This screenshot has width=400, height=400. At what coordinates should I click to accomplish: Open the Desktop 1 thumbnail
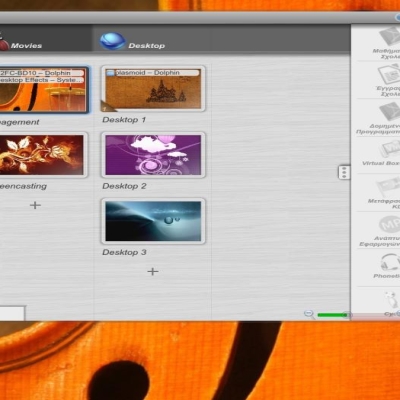(x=153, y=88)
